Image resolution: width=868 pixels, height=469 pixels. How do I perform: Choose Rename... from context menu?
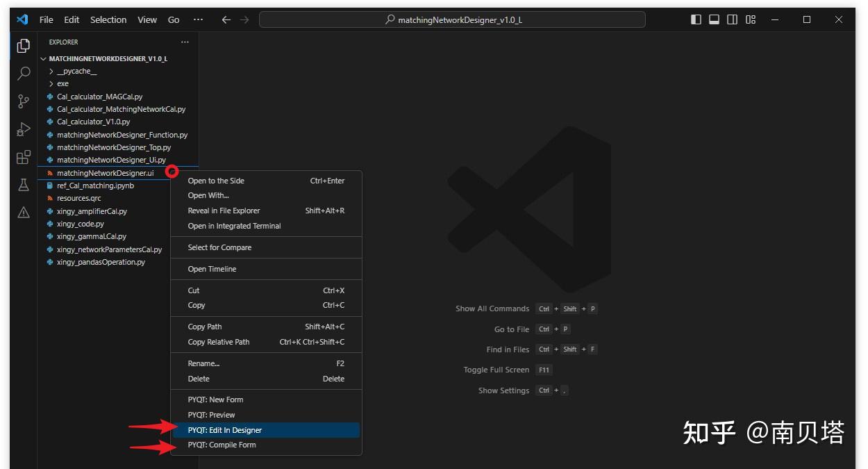(266, 363)
